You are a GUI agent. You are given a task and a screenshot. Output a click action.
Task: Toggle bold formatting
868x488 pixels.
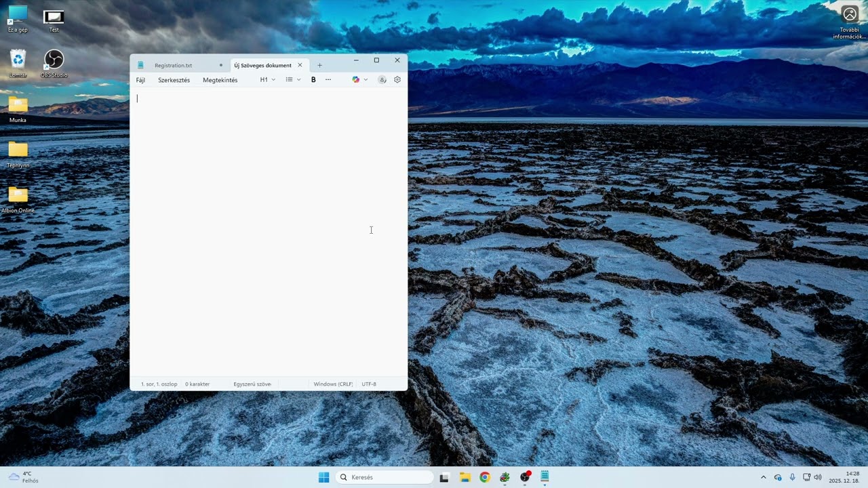(313, 80)
